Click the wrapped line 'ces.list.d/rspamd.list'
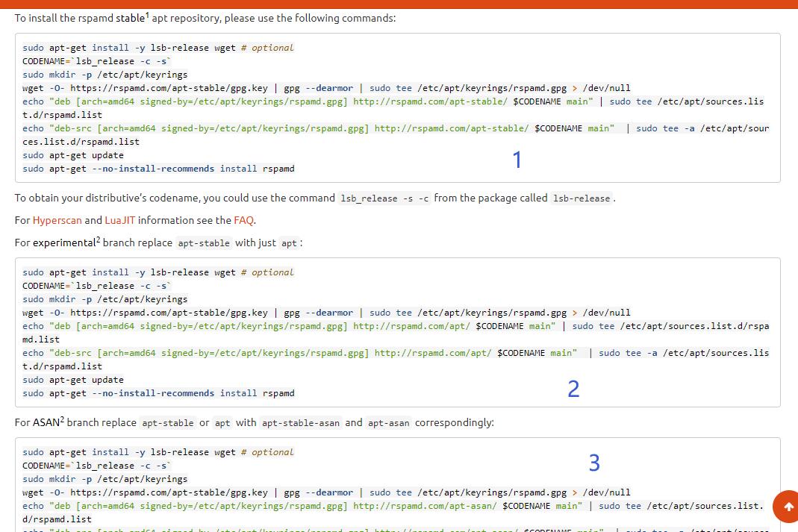The height and width of the screenshot is (532, 798). click(81, 142)
